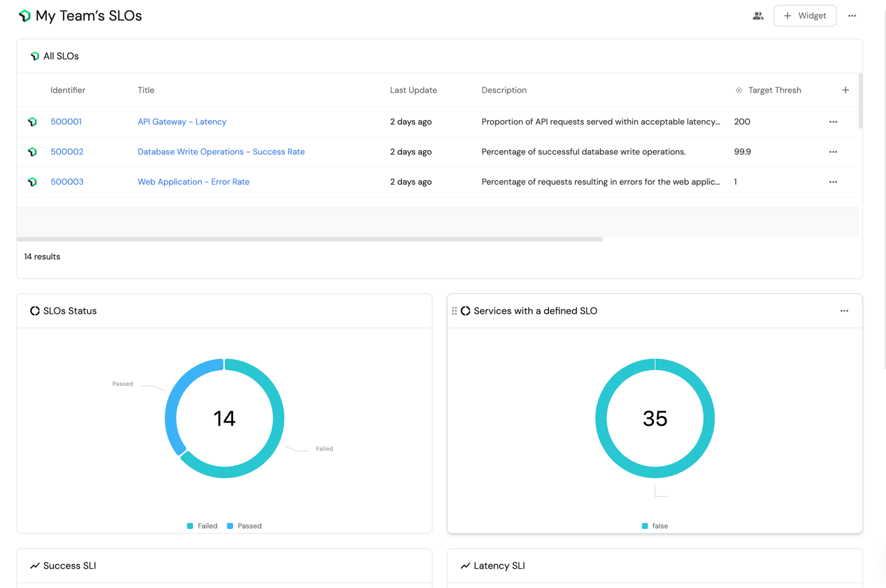Toggle the false legend item in Services chart
Screen dimensions: 886x588
click(655, 526)
